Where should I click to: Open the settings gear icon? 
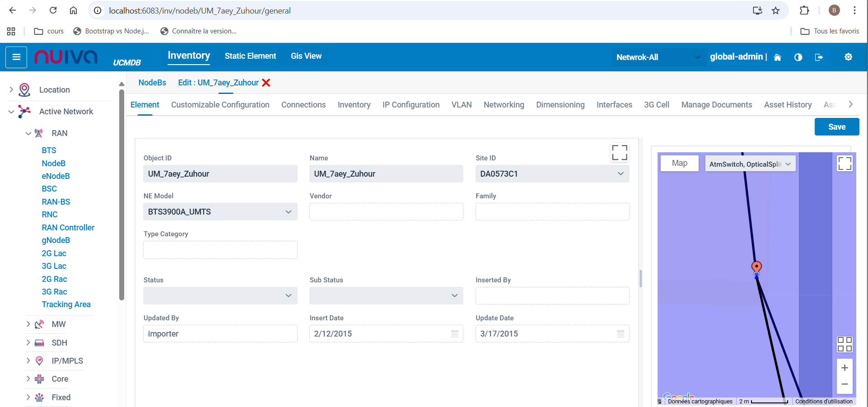point(848,57)
